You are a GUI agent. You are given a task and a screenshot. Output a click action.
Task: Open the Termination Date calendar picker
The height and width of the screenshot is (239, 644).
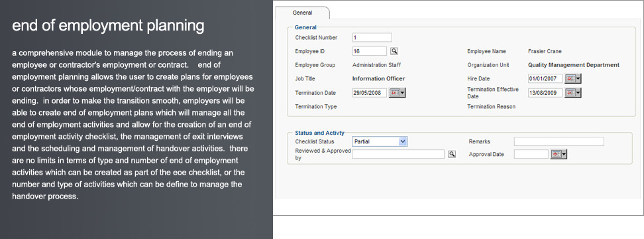coord(394,92)
